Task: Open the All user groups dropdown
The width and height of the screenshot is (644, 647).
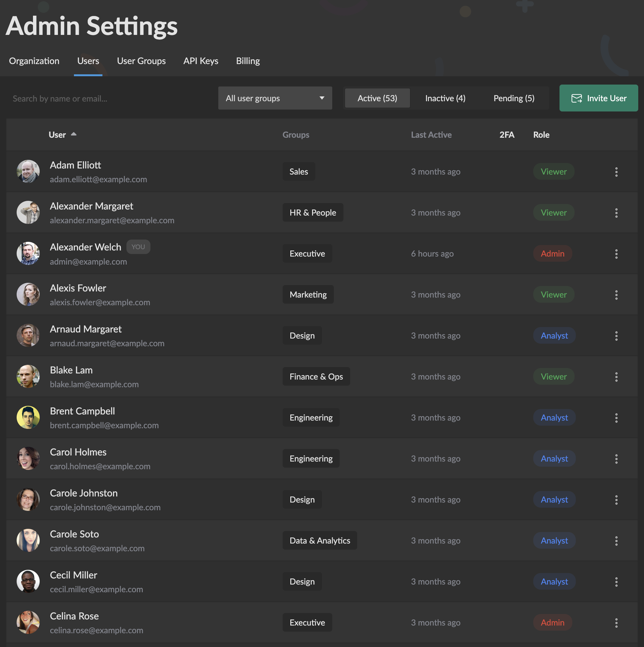Action: [x=275, y=98]
